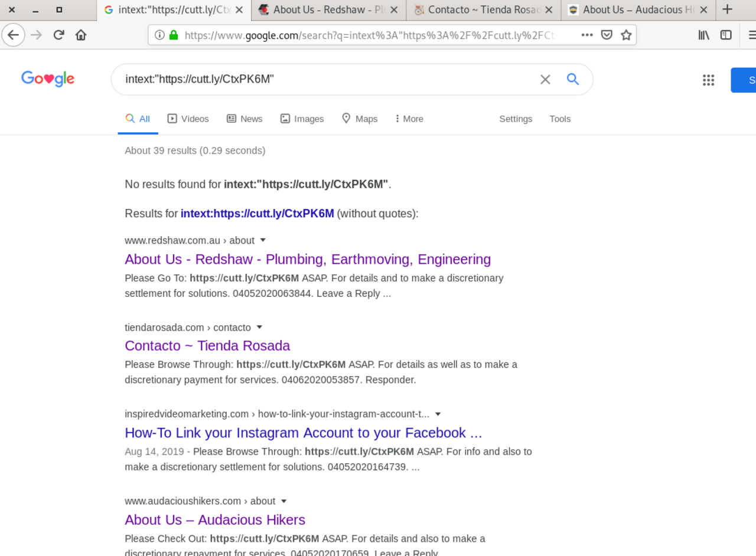Screen dimensions: 756x556
Task: Open the Google apps grid
Action: (709, 80)
